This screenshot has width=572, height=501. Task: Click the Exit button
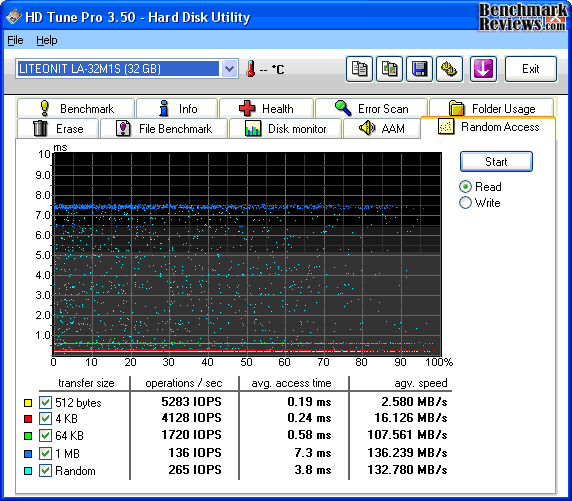click(531, 69)
